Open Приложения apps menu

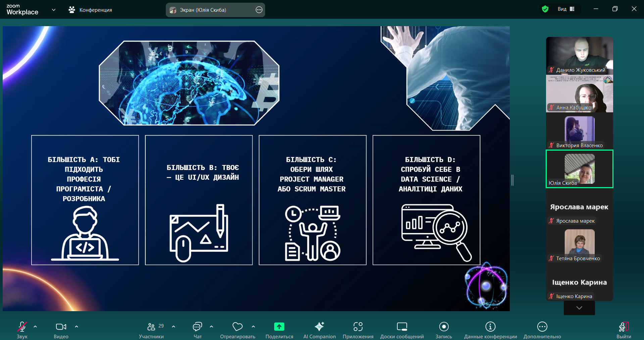pos(358,330)
